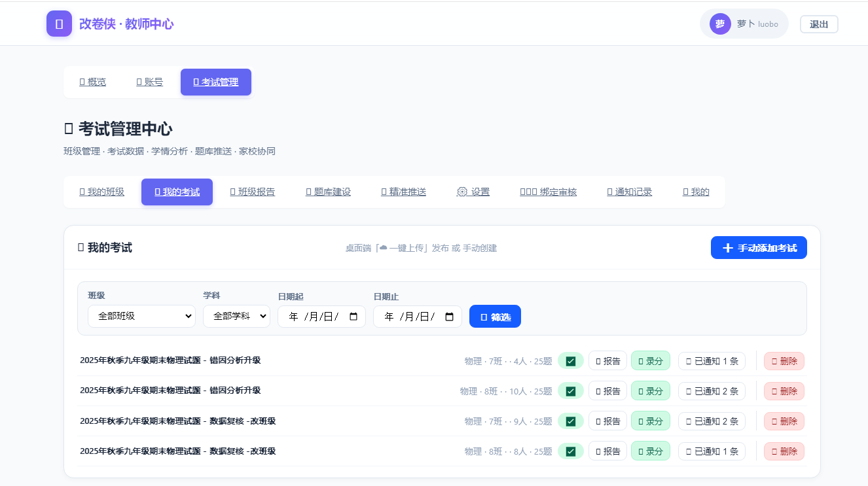Delete the 8班 数据复核 exam row
Screen dimensions: 868x486
click(784, 451)
